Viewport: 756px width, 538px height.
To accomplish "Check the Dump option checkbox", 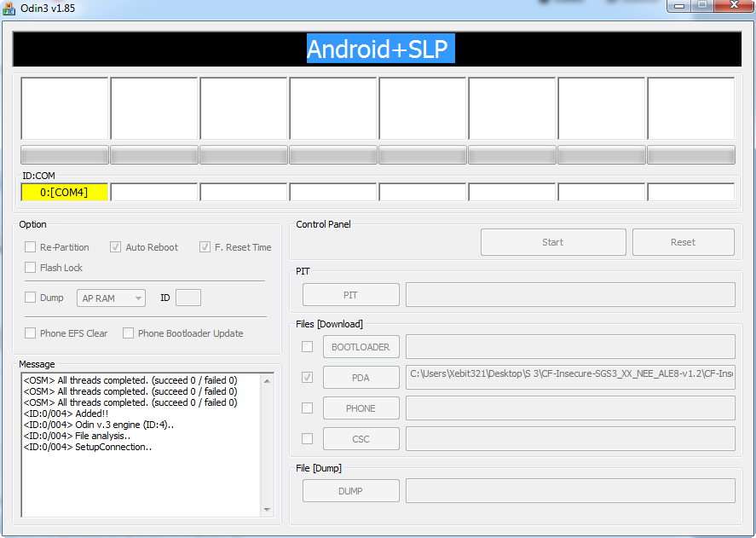I will pyautogui.click(x=31, y=298).
